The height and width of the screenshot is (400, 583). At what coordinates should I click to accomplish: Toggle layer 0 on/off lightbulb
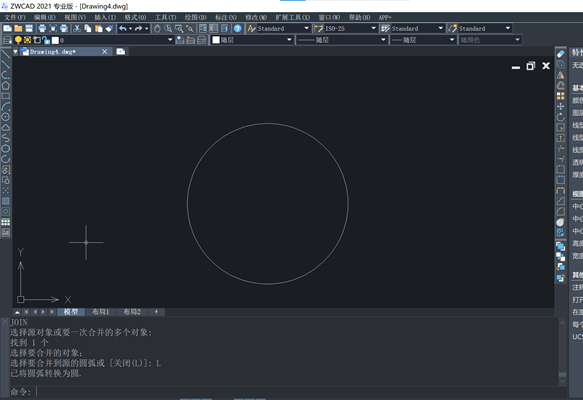[18, 40]
